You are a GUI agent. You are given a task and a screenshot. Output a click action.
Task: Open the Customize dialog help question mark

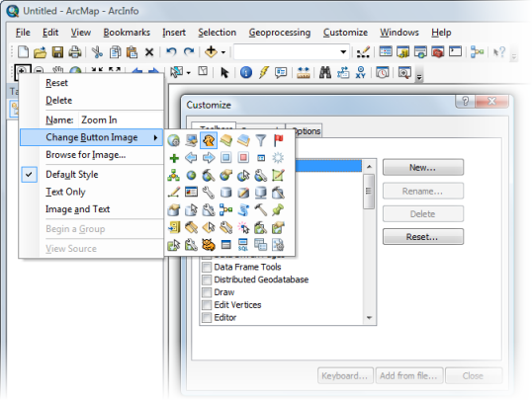point(465,102)
